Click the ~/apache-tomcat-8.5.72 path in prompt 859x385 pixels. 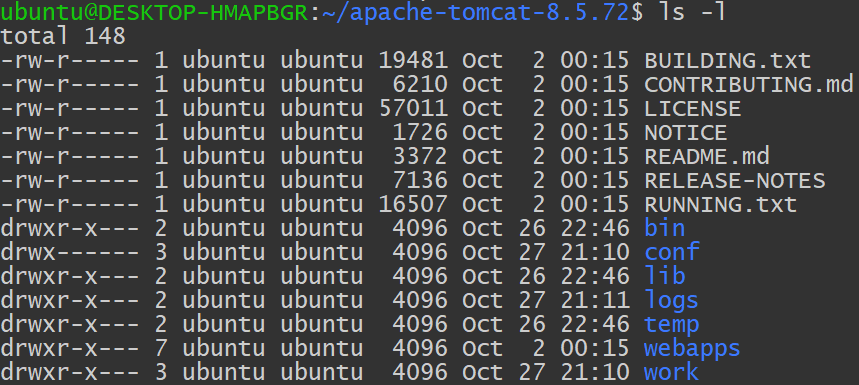(x=475, y=13)
